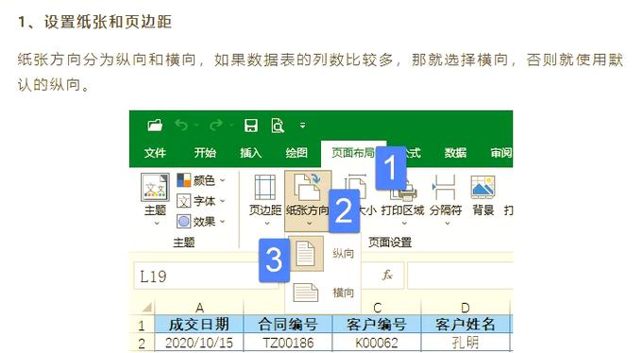The width and height of the screenshot is (644, 353).
Task: Click the 成交日期 header cell
Action: (x=199, y=325)
